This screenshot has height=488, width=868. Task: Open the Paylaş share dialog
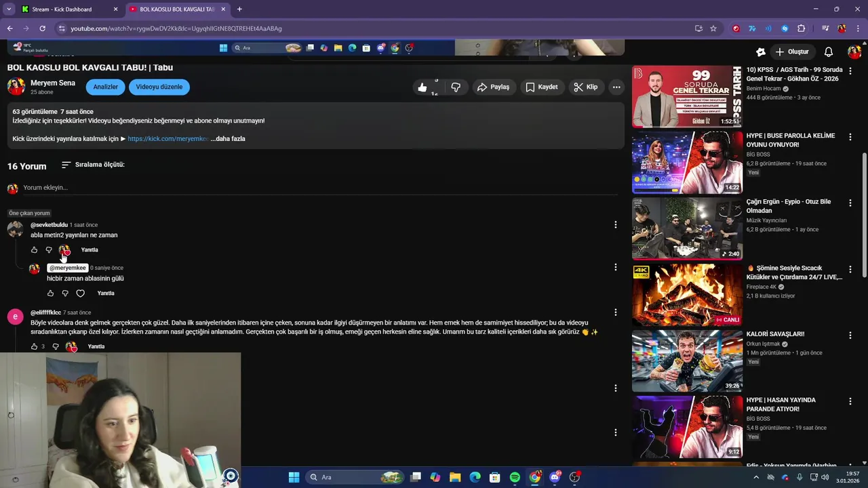493,87
